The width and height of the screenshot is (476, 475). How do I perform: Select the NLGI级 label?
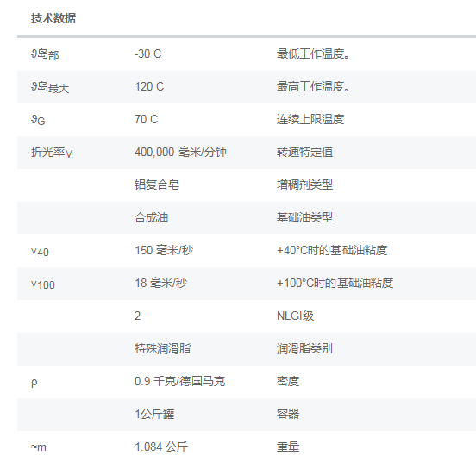[x=295, y=316]
